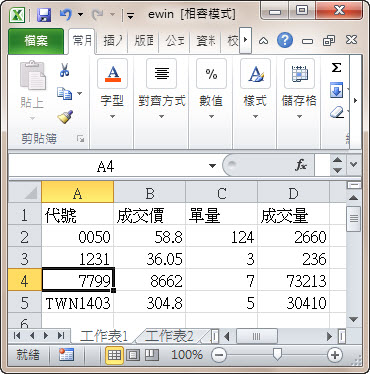This screenshot has width=370, height=374.
Task: Switch to Page Break Preview
Action: click(152, 355)
